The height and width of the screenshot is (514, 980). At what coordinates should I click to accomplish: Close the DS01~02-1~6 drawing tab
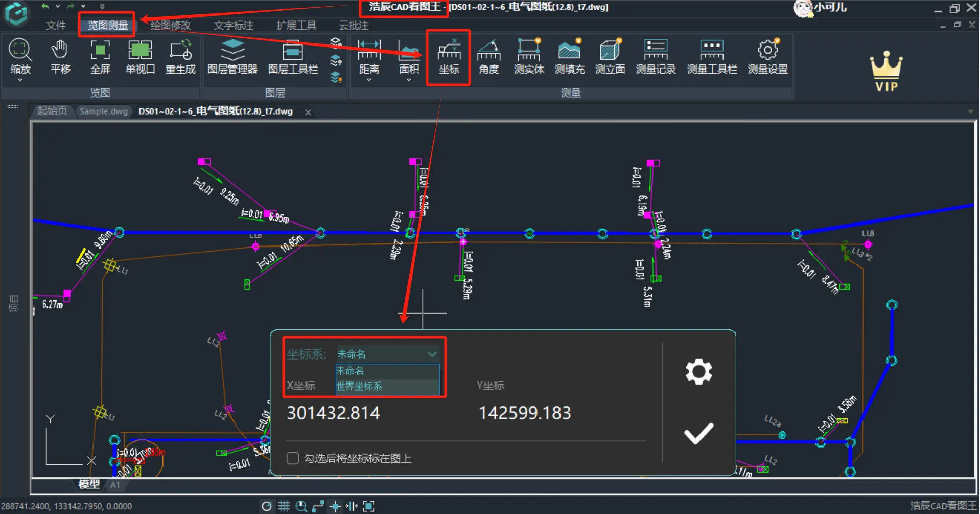(308, 112)
